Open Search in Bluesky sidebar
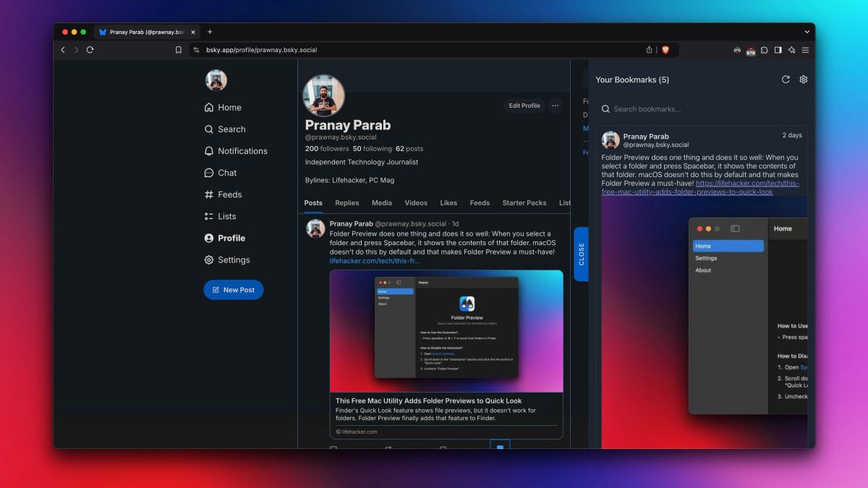868x488 pixels. (x=225, y=129)
